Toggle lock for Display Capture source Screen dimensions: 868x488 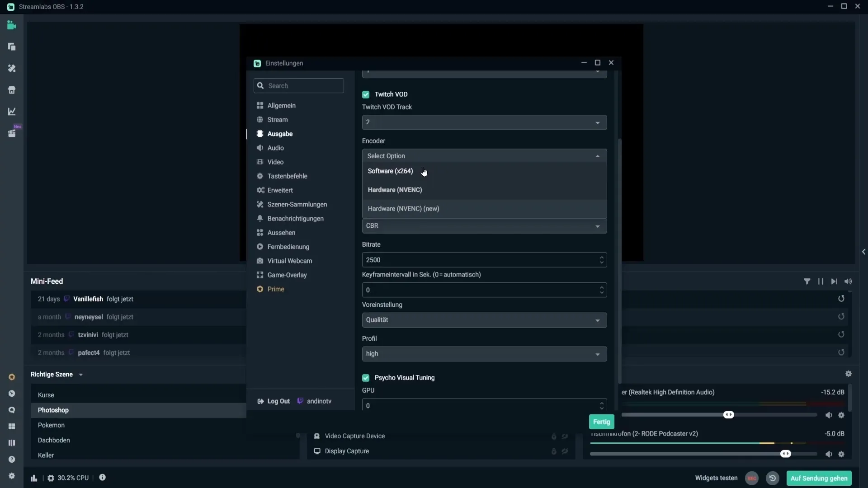pos(554,451)
